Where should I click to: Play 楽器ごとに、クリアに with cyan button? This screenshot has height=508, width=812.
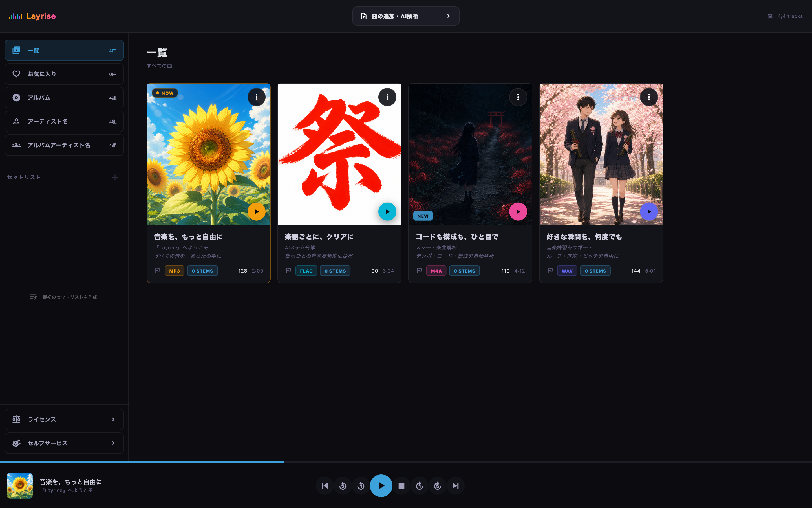[x=387, y=212]
